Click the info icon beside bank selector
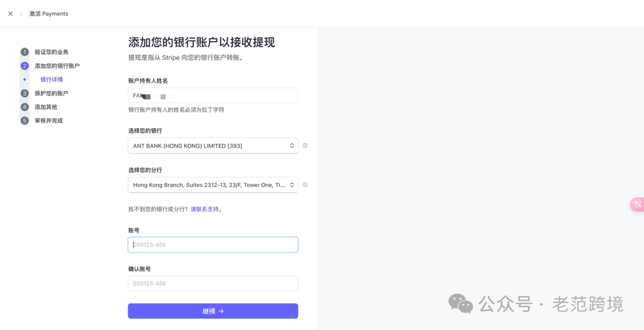Viewport: 644px width, 330px height. 305,146
